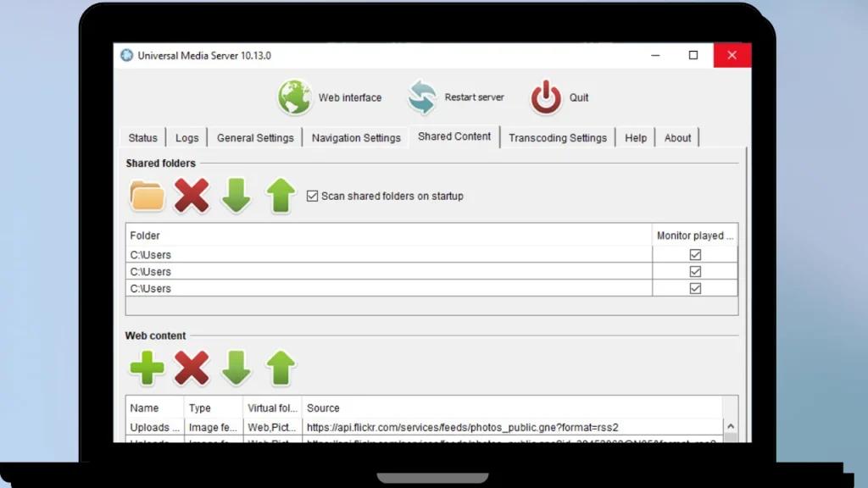Click the Web,Pict... virtual folder cell
Viewport: 868px width, 488px height.
click(x=272, y=427)
